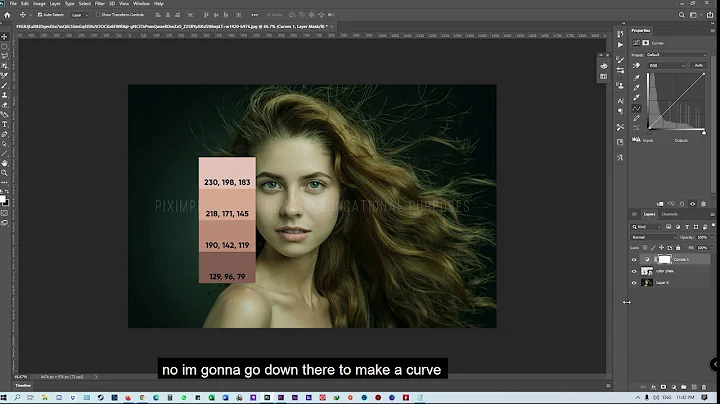Delete layer using Layers trash icon
This screenshot has width=720, height=404.
pyautogui.click(x=704, y=387)
